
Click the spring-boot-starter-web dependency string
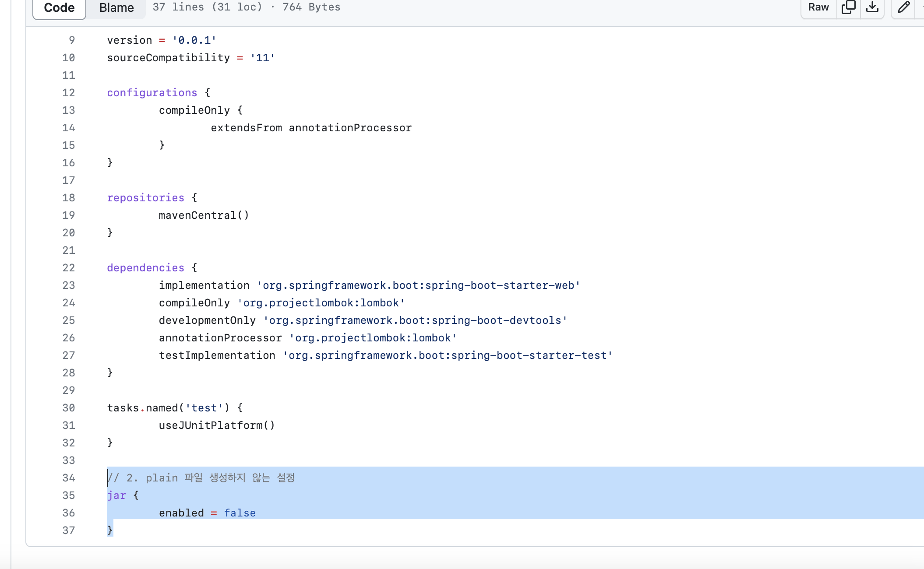point(418,285)
